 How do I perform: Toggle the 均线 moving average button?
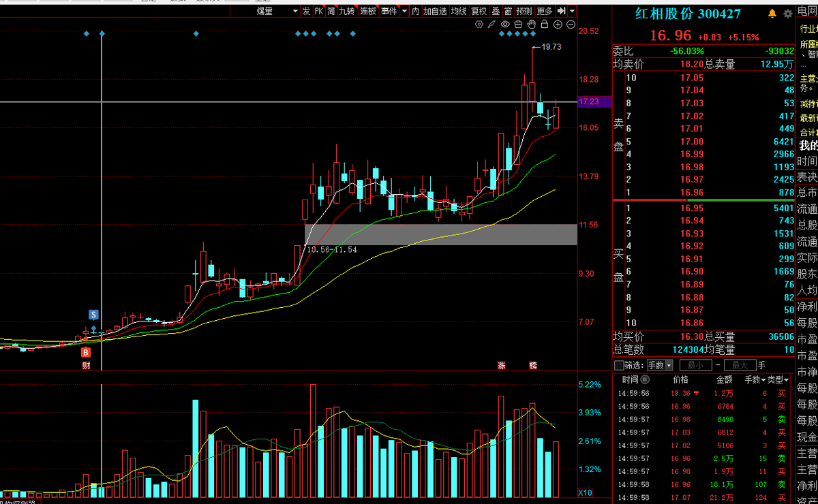(x=459, y=11)
